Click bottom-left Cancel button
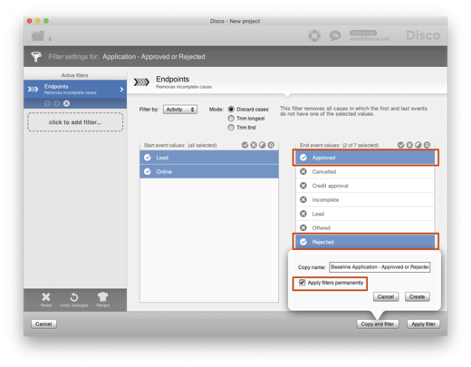 click(44, 324)
